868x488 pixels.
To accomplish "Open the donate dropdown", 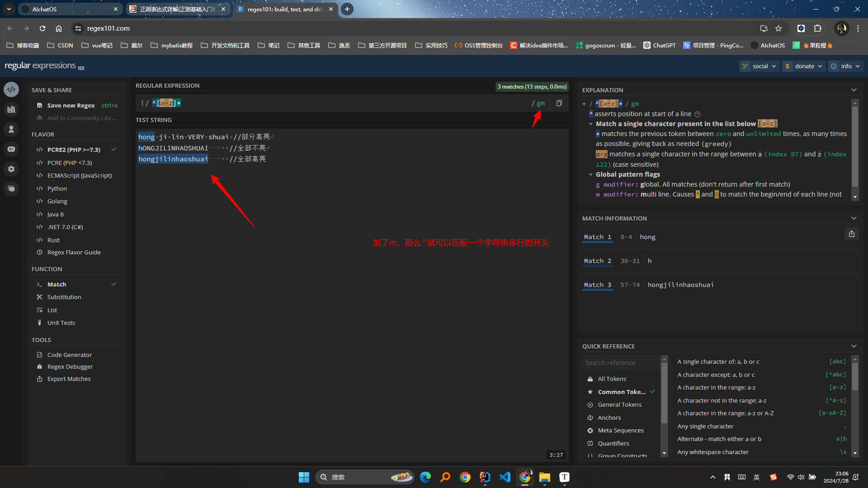I will click(x=804, y=66).
